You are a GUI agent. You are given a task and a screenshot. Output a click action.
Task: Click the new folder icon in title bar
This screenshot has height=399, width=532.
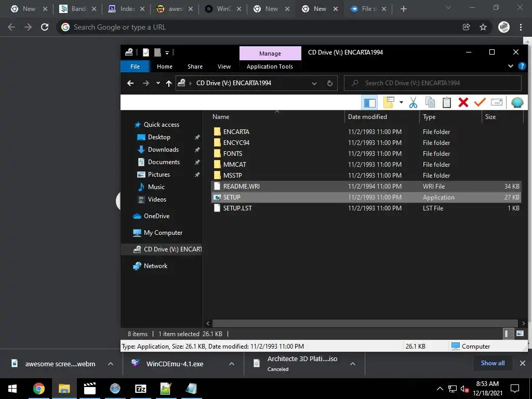157,52
